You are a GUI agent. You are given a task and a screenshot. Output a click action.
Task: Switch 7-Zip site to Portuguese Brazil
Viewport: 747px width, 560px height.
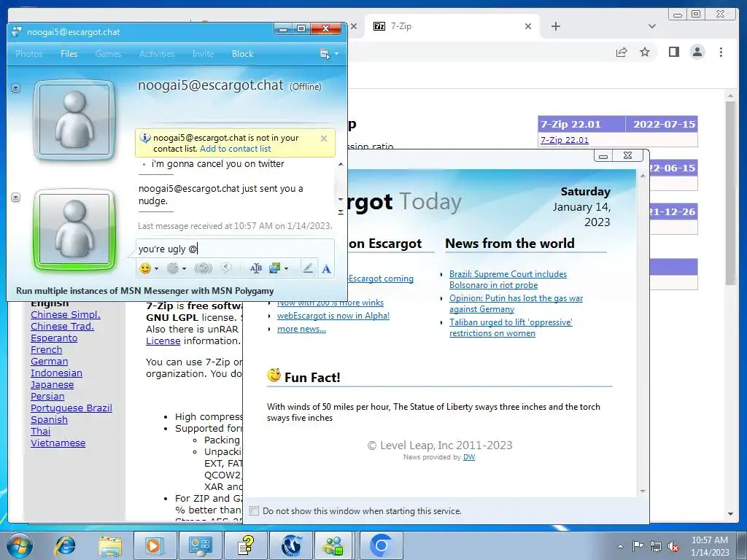71,408
